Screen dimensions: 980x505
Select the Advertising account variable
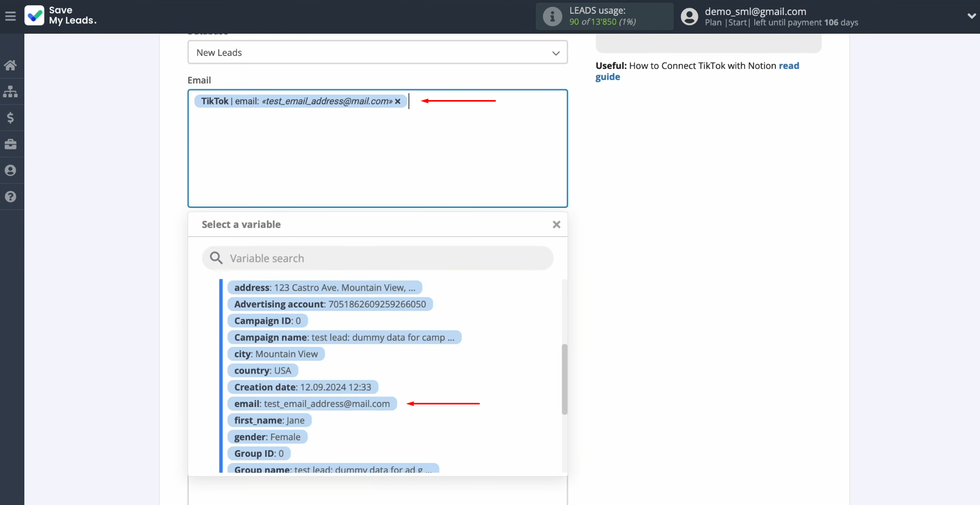click(x=330, y=304)
